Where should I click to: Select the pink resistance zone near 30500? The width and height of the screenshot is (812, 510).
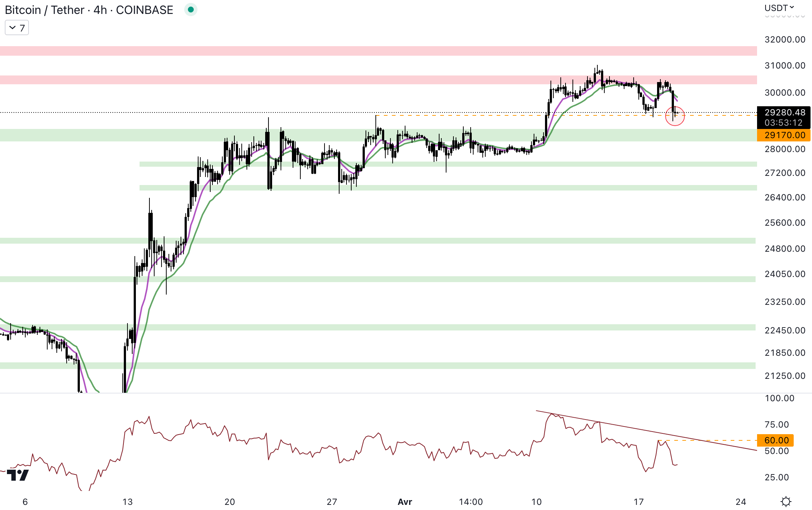pyautogui.click(x=366, y=80)
